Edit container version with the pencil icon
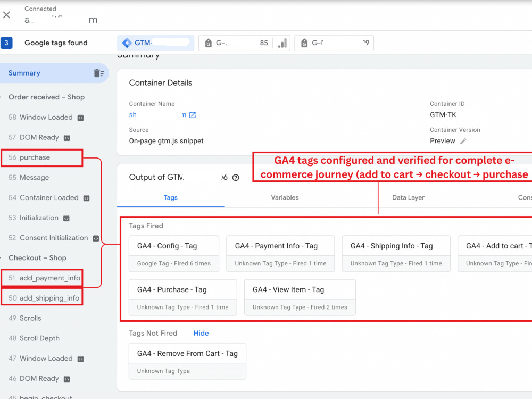 coord(463,141)
